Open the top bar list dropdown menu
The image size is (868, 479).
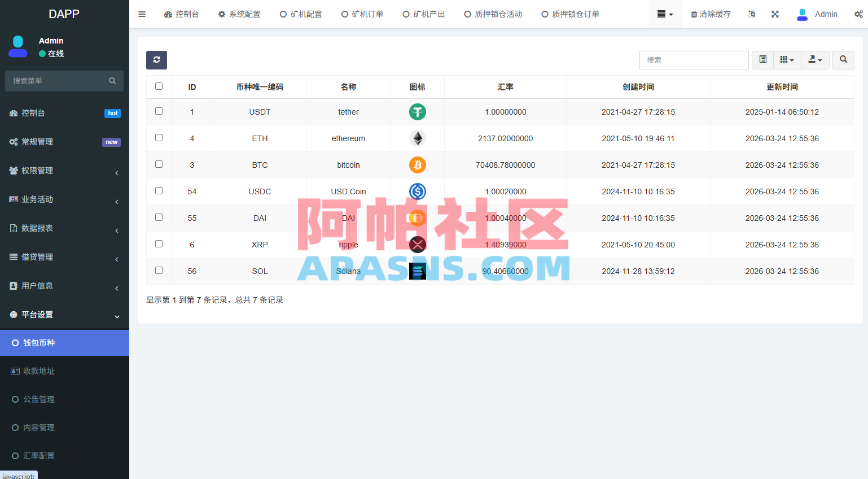click(665, 14)
